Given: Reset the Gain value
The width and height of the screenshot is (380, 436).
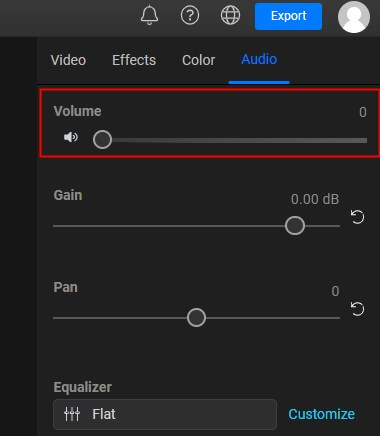Looking at the screenshot, I should (x=357, y=217).
